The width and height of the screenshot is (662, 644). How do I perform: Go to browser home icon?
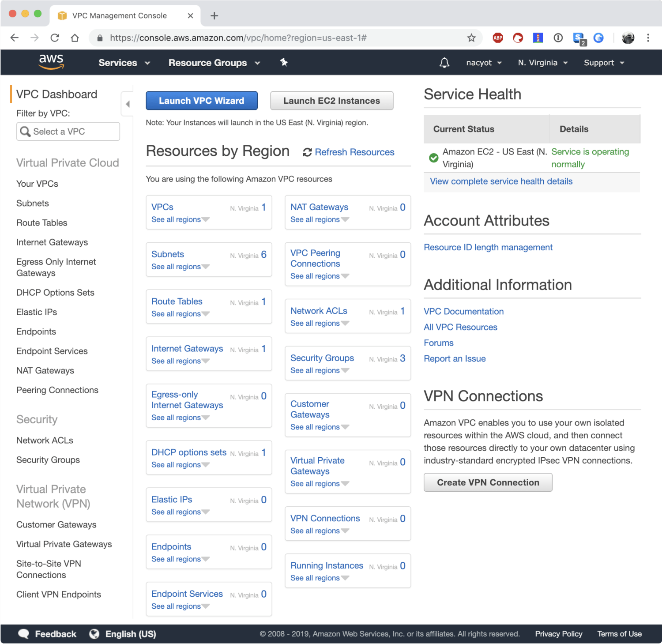coord(75,38)
